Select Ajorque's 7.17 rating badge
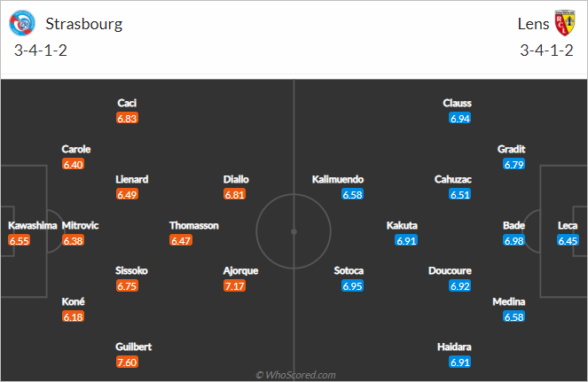This screenshot has width=588, height=382. 234,286
